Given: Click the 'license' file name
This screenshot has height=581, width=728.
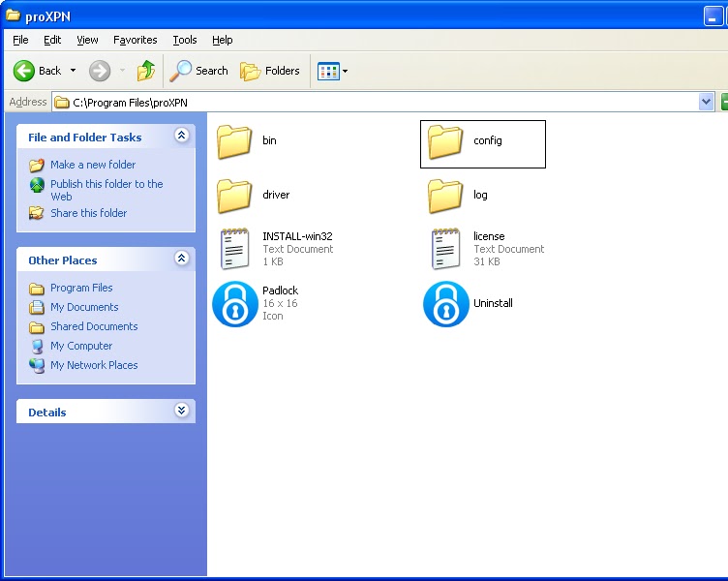Looking at the screenshot, I should point(489,236).
